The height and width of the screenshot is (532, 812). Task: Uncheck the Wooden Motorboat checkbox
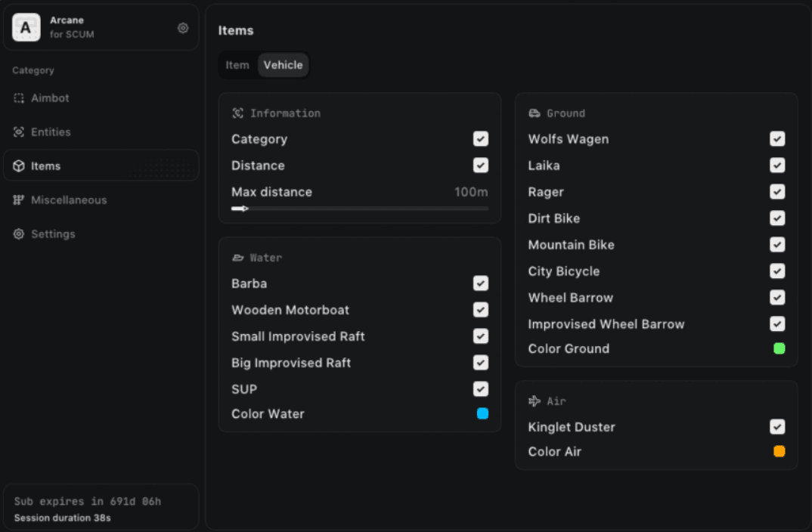click(x=481, y=310)
